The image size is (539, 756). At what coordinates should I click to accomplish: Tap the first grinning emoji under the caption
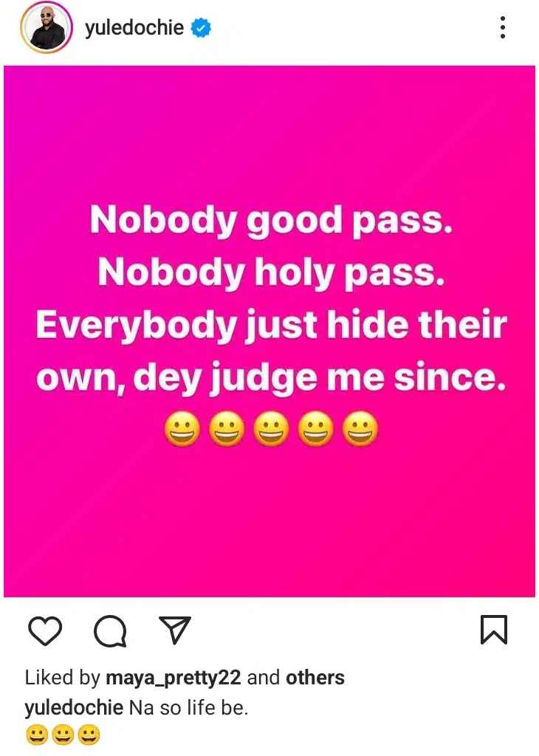(x=37, y=735)
